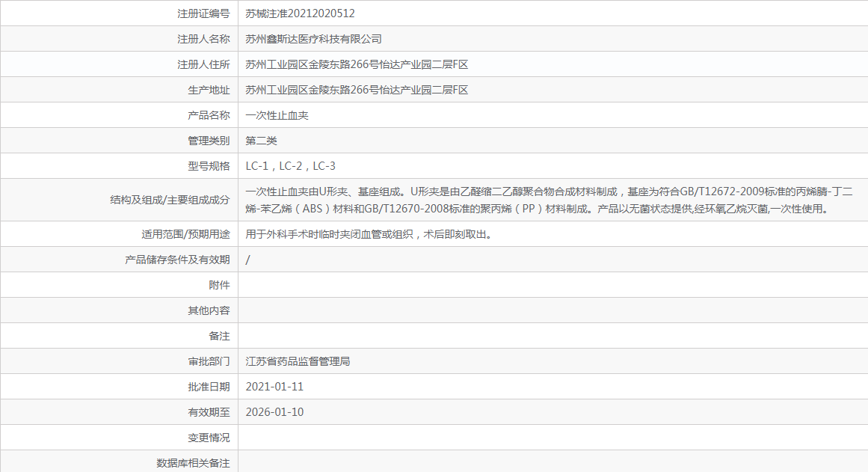This screenshot has width=868, height=472.
Task: Click the 适用范围/预期用途 label
Action: click(185, 234)
